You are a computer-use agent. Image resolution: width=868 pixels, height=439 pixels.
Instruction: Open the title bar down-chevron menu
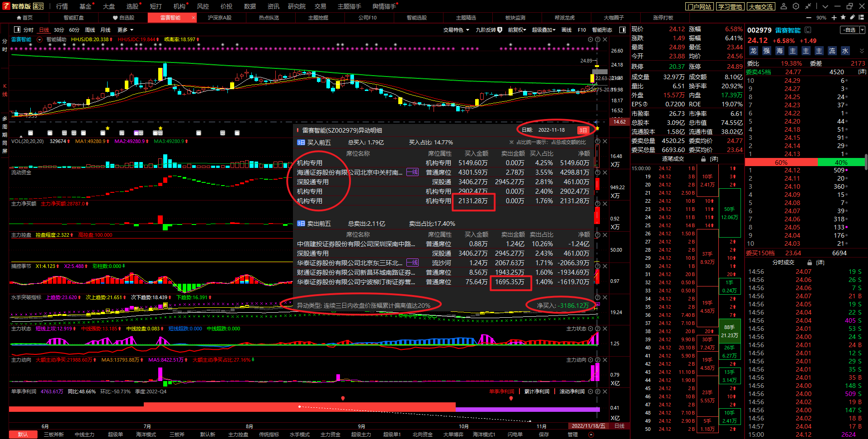point(825,6)
